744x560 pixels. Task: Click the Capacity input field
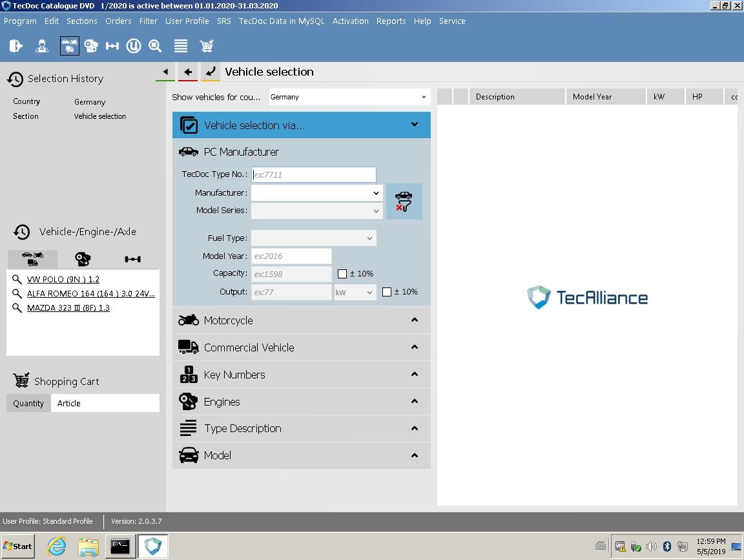[x=291, y=275]
